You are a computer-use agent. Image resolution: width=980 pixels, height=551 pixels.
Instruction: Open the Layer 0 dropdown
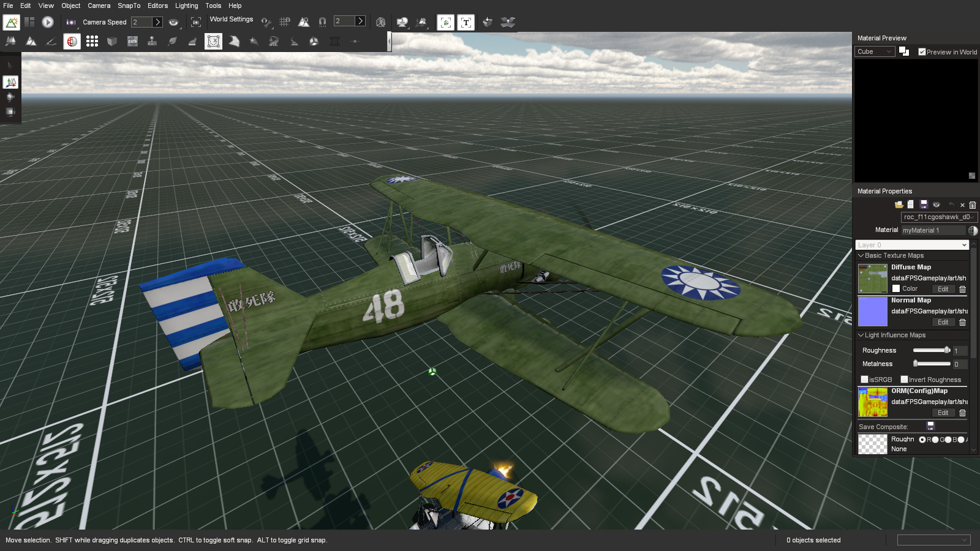(x=912, y=245)
